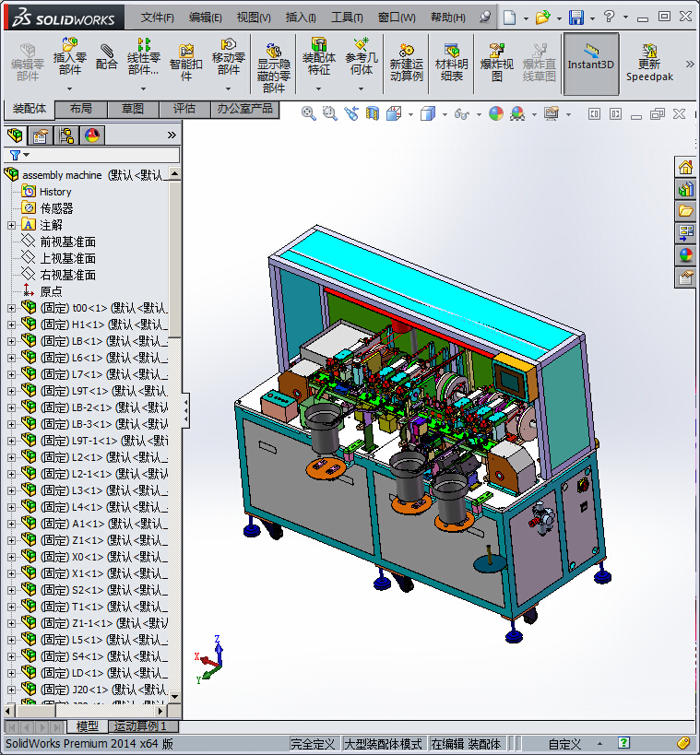The height and width of the screenshot is (755, 700).
Task: Switch to the 办公室产品 tab
Action: click(244, 109)
